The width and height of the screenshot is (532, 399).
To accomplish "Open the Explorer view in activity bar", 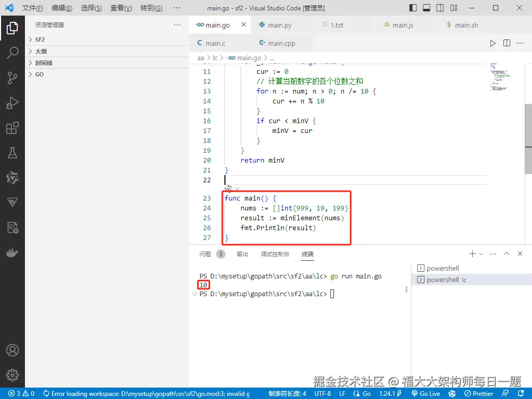I will (12, 28).
